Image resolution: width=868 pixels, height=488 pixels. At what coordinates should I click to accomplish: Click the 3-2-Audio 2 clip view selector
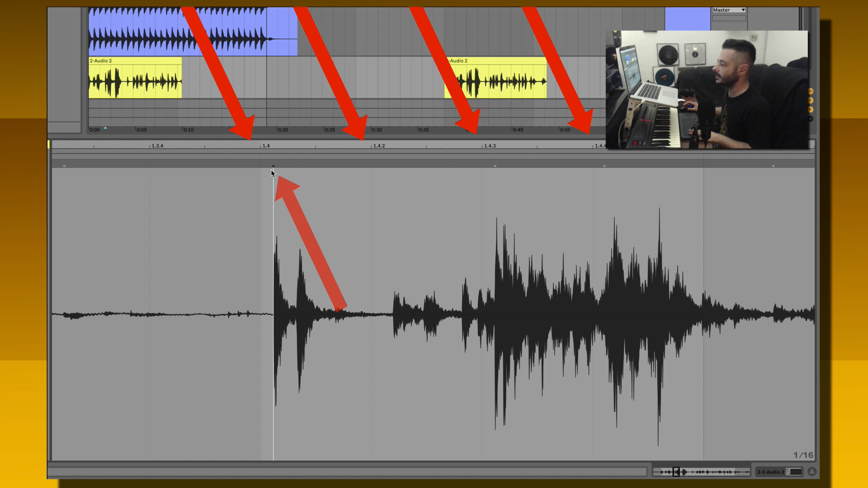771,472
